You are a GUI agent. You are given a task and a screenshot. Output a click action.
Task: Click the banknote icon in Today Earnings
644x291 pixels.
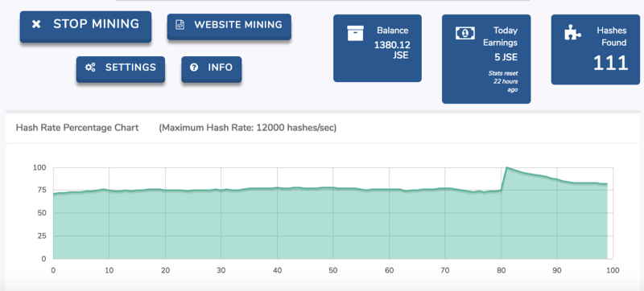click(x=465, y=33)
